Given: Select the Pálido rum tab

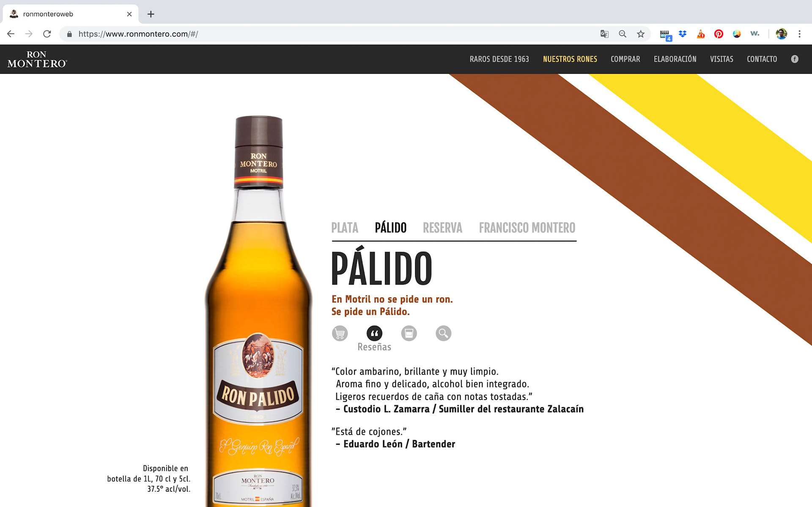Looking at the screenshot, I should tap(390, 227).
